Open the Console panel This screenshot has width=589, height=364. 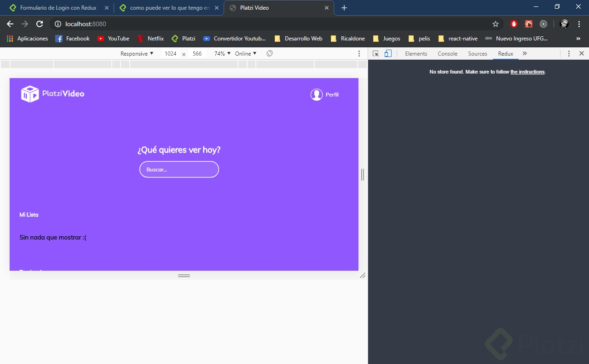click(448, 54)
